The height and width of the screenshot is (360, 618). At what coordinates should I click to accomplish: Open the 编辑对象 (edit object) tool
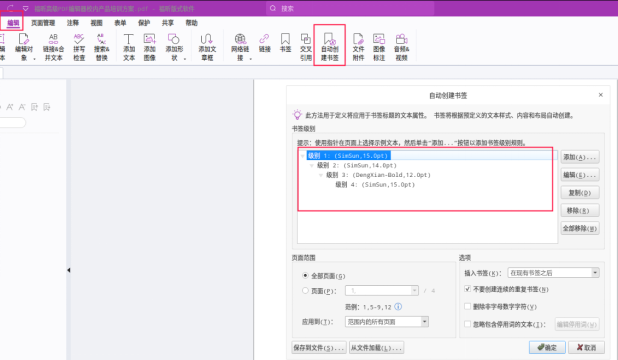24,47
